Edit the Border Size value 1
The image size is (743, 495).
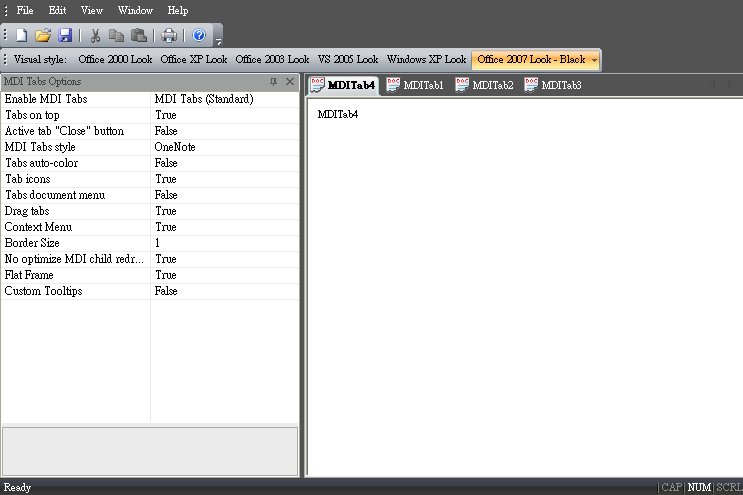tap(225, 243)
